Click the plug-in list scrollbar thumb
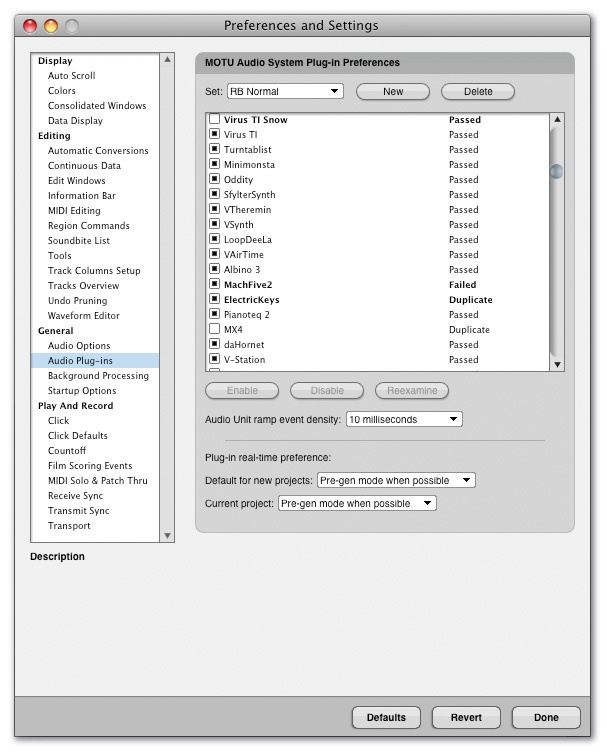The width and height of the screenshot is (607, 756). click(556, 171)
